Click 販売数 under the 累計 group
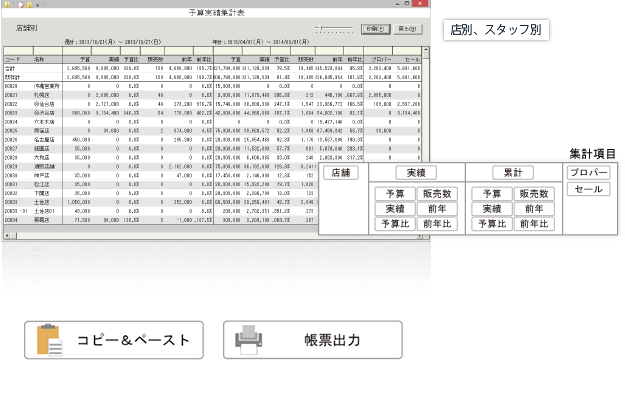Viewport: 625px width, 400px height. point(536,194)
